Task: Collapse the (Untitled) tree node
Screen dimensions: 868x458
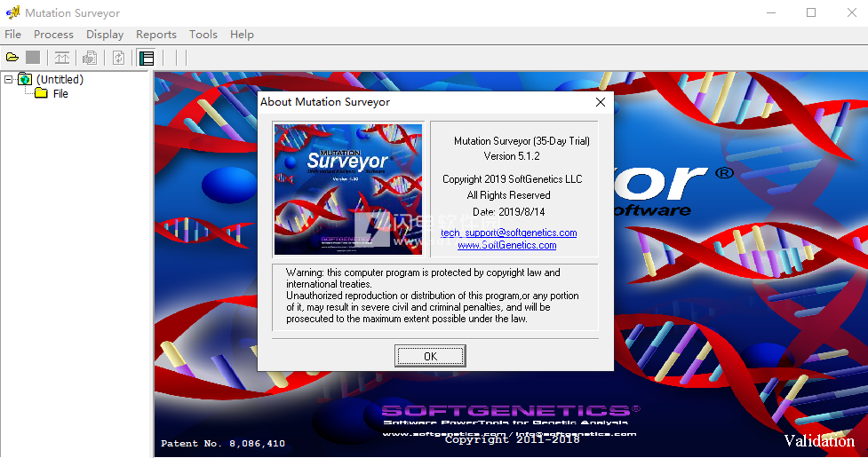Action: coord(8,80)
